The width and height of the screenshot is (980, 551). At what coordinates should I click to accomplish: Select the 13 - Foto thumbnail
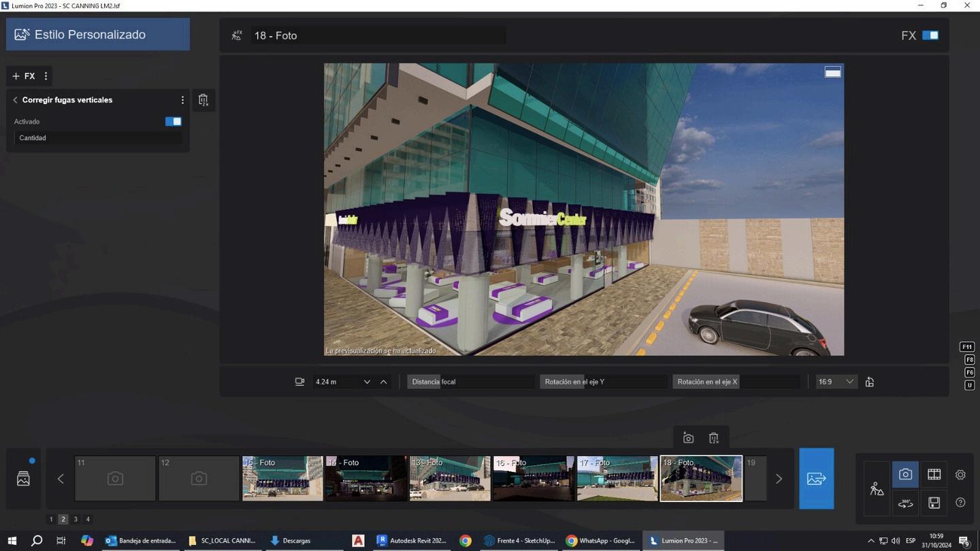pos(450,478)
